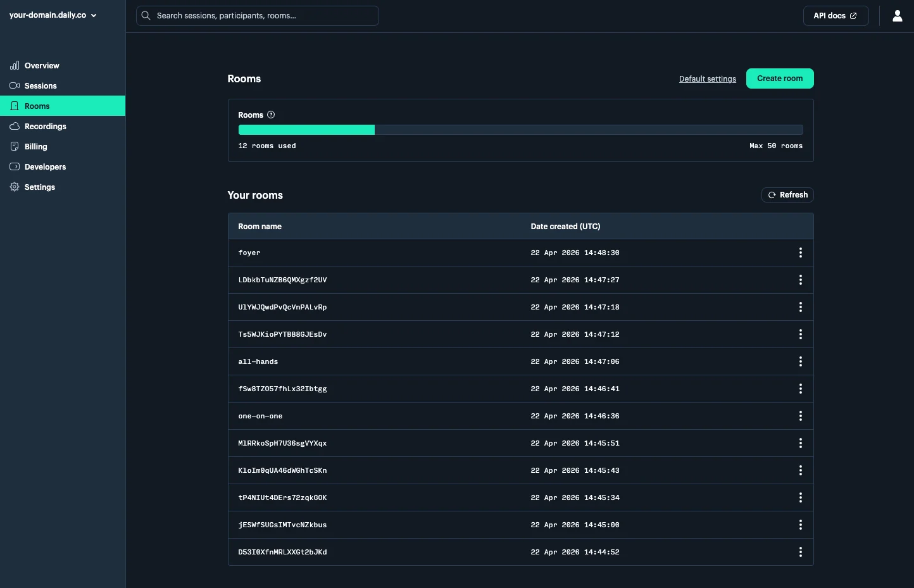The width and height of the screenshot is (914, 588).
Task: Go to Settings in the sidebar
Action: (63, 187)
